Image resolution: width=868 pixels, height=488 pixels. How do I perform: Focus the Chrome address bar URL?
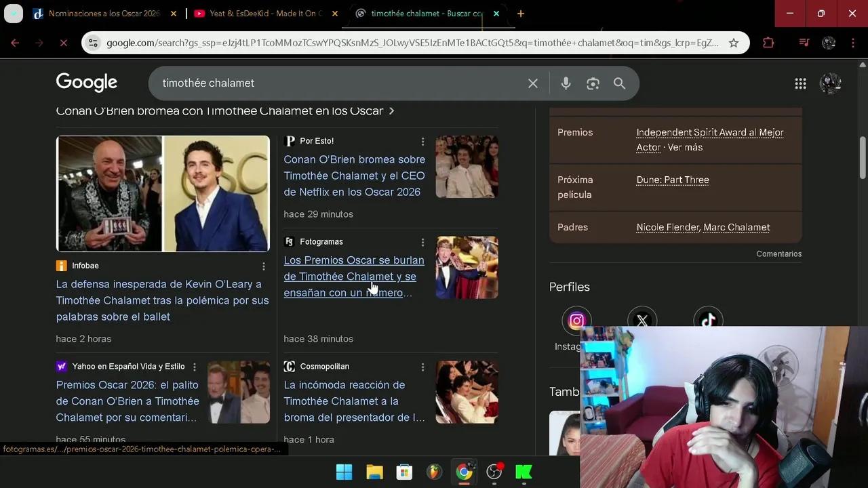tap(412, 43)
